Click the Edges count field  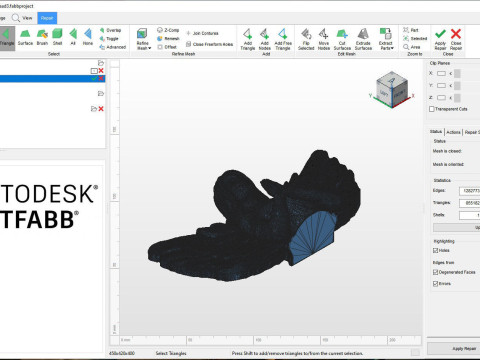pyautogui.click(x=470, y=191)
